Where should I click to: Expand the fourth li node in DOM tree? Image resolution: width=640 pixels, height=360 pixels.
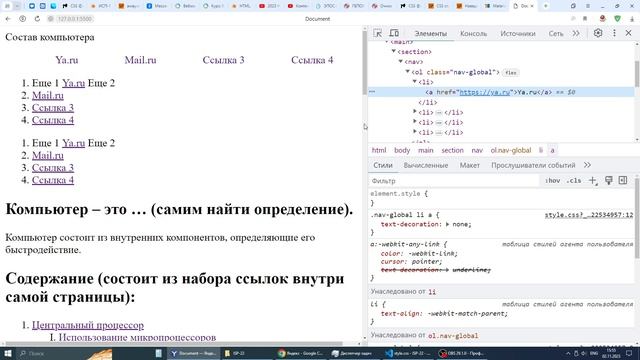coord(415,132)
